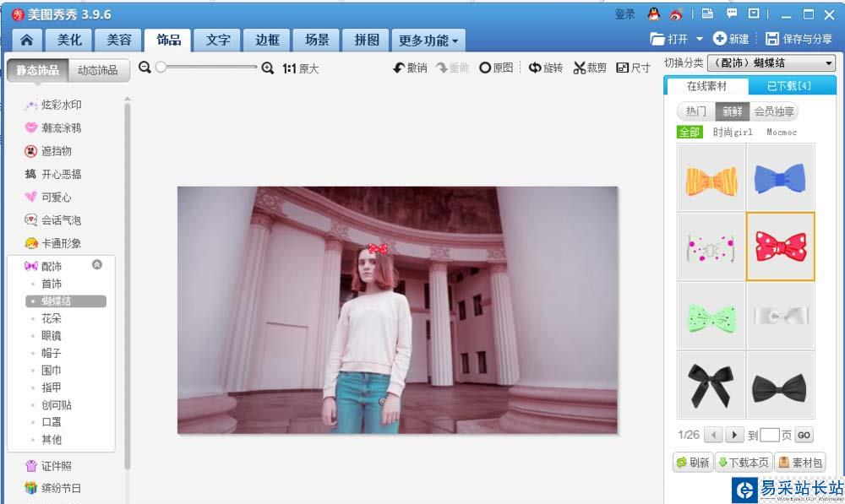The width and height of the screenshot is (845, 504).
Task: Click the 裁剪 scissors icon
Action: point(580,68)
